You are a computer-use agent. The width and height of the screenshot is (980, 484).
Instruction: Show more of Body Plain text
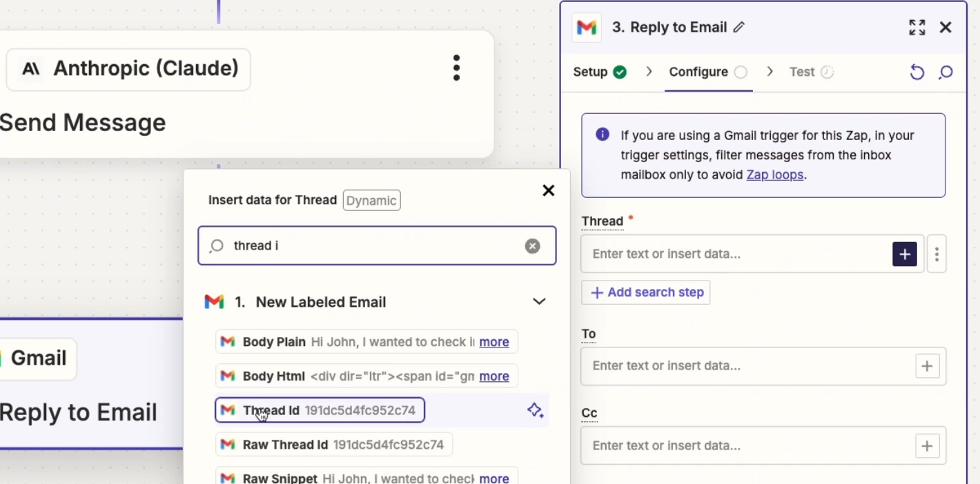click(494, 342)
